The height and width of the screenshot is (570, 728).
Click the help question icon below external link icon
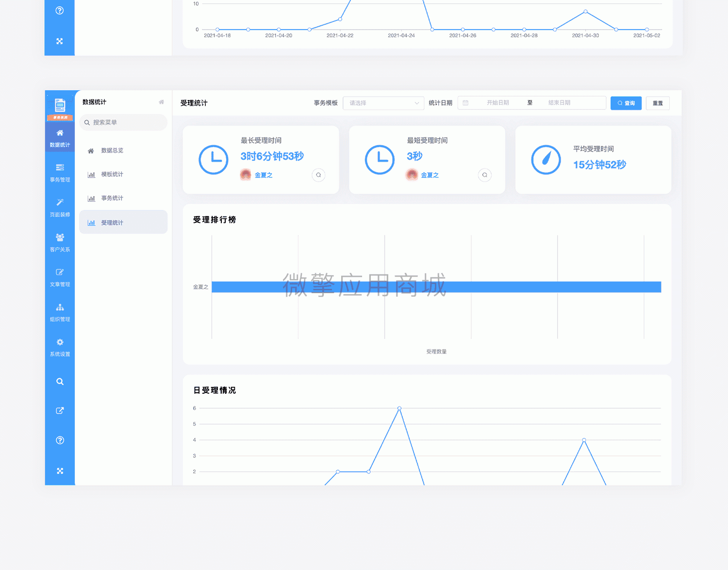coord(60,440)
